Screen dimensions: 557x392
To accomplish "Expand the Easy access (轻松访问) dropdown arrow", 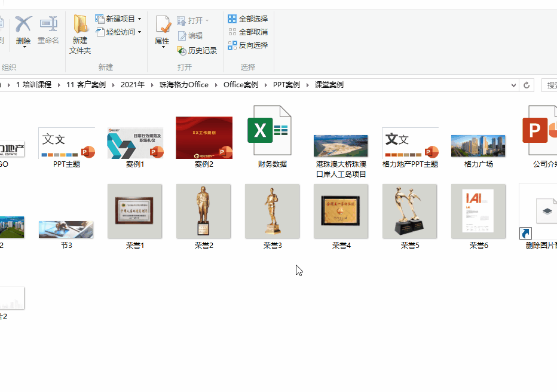I will point(140,32).
